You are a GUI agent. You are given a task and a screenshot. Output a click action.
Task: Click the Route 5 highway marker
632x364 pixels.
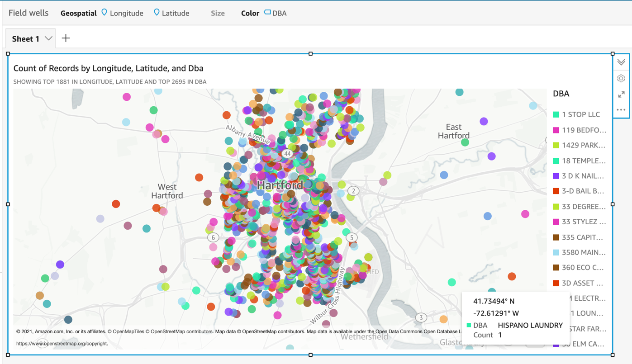[x=352, y=237]
